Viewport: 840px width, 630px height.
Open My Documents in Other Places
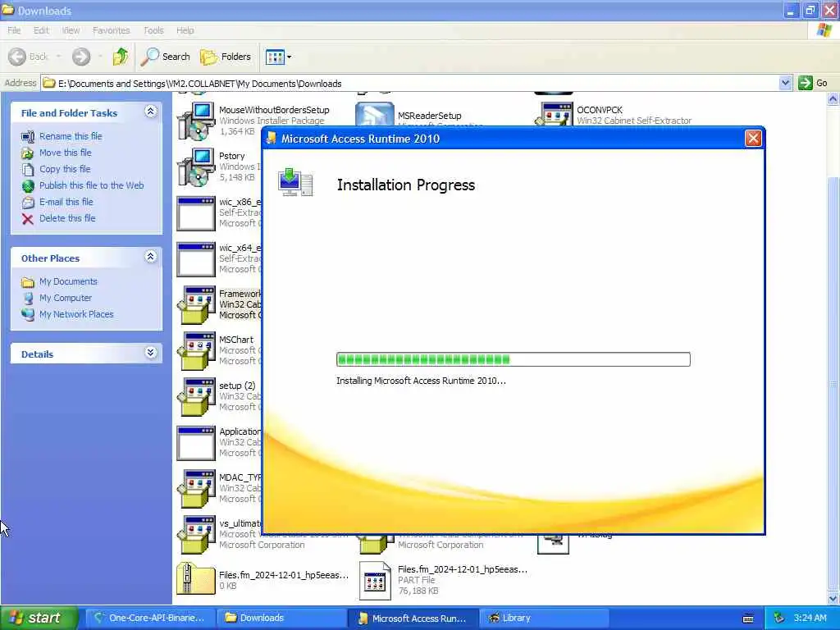click(68, 281)
